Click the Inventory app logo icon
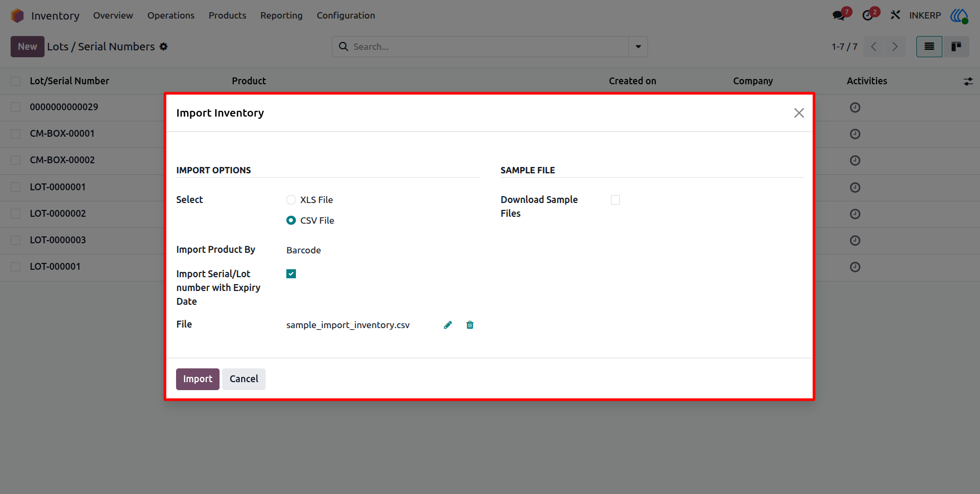 tap(17, 15)
